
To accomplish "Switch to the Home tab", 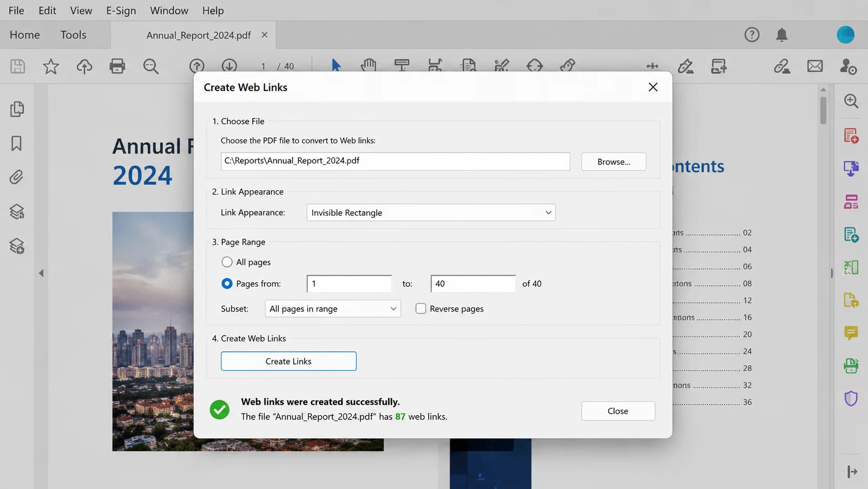I will 25,35.
